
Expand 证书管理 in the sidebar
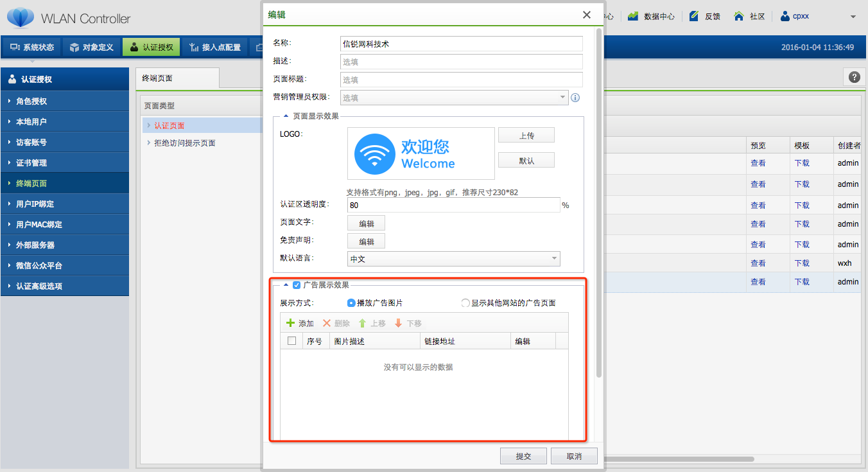pos(64,162)
